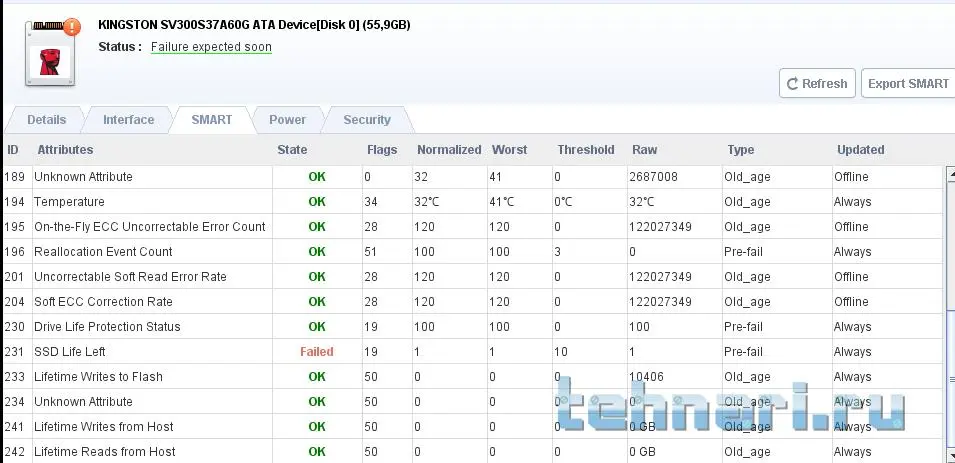Click the Raw column header
The height and width of the screenshot is (463, 955).
point(644,150)
